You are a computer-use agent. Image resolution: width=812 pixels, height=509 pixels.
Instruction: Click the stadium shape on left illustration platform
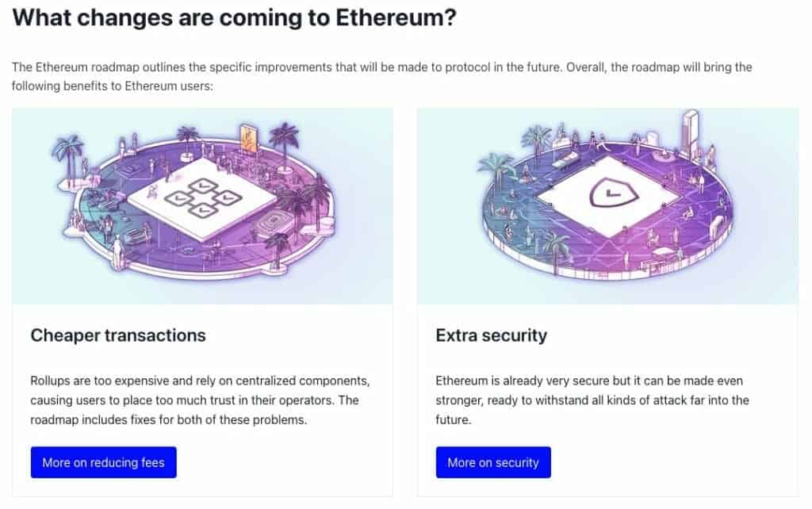tap(273, 222)
